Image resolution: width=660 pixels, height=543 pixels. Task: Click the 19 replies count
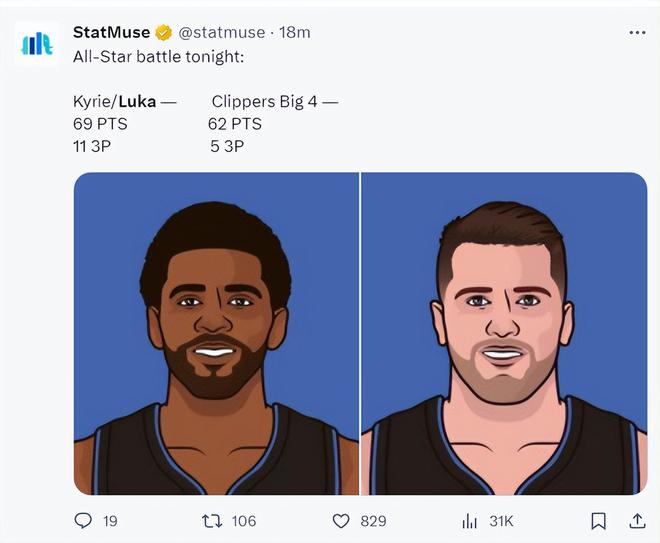click(x=110, y=520)
